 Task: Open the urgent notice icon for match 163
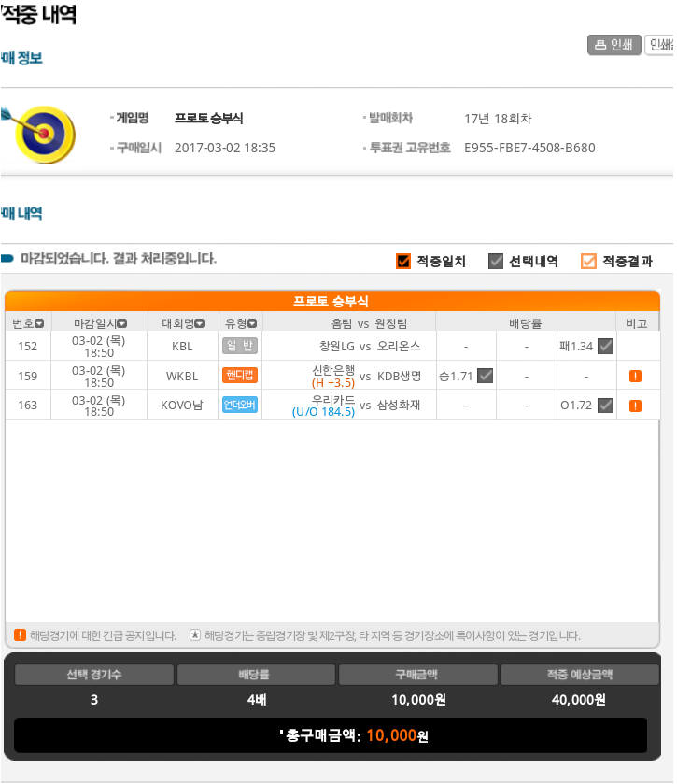(x=635, y=406)
